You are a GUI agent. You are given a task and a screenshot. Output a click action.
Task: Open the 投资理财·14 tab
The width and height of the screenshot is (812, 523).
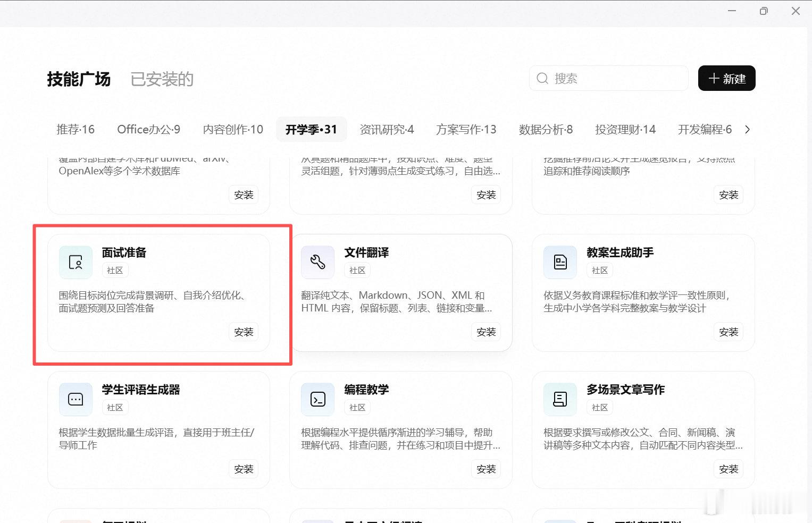click(625, 130)
